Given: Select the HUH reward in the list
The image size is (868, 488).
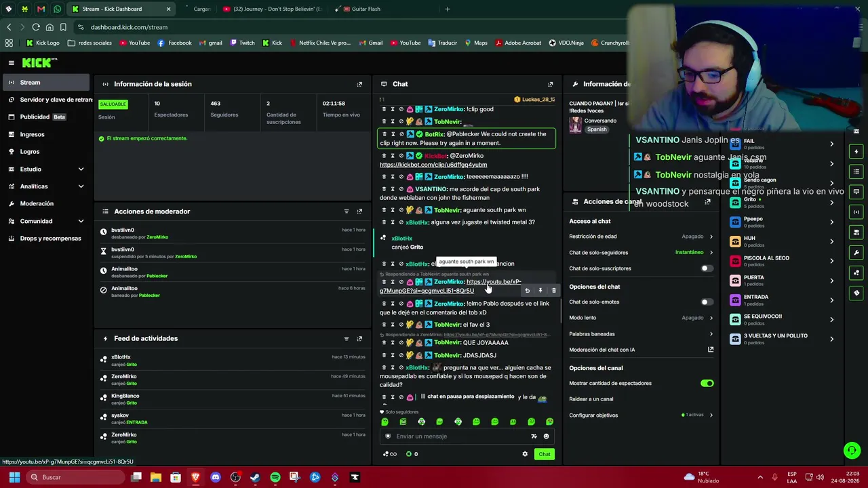Looking at the screenshot, I should click(x=783, y=241).
